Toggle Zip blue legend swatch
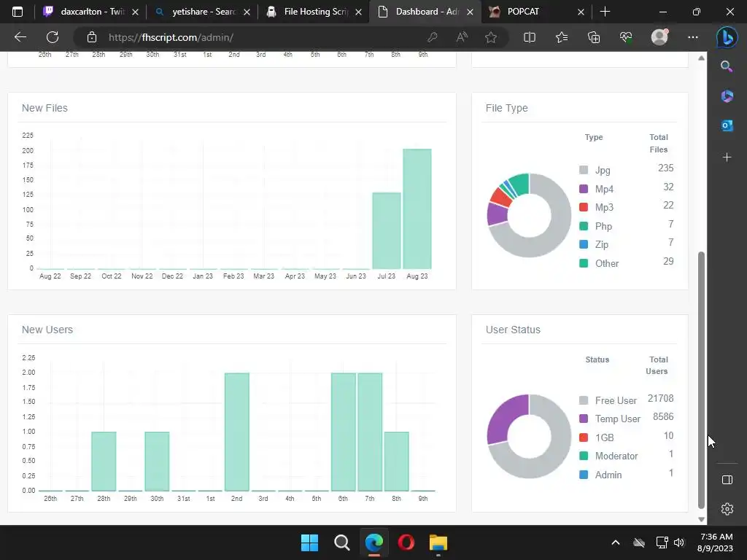This screenshot has height=560, width=747. click(x=584, y=244)
